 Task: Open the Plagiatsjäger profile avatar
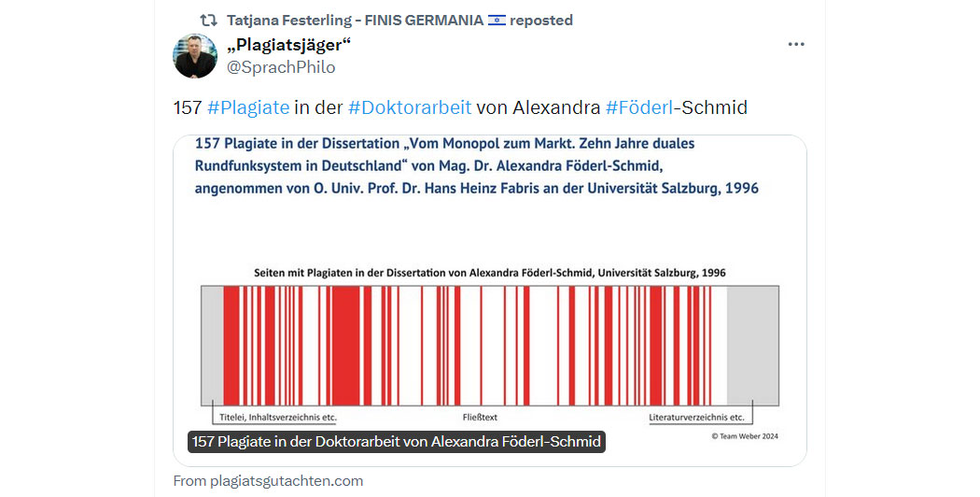click(x=195, y=56)
